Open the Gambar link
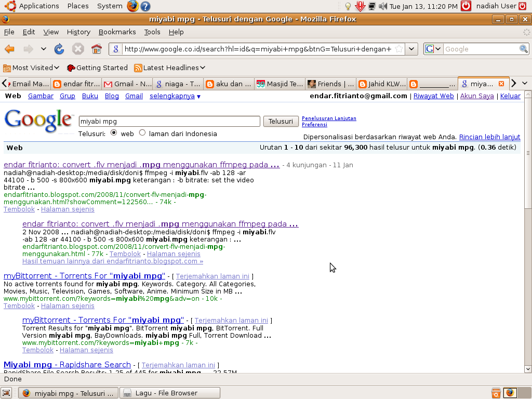This screenshot has width=532, height=399. click(41, 96)
